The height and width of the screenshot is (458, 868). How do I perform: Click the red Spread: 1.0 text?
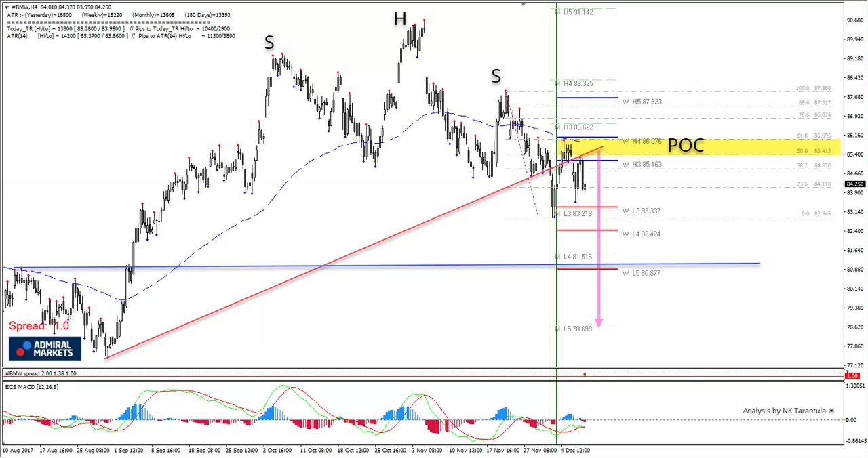coord(39,326)
